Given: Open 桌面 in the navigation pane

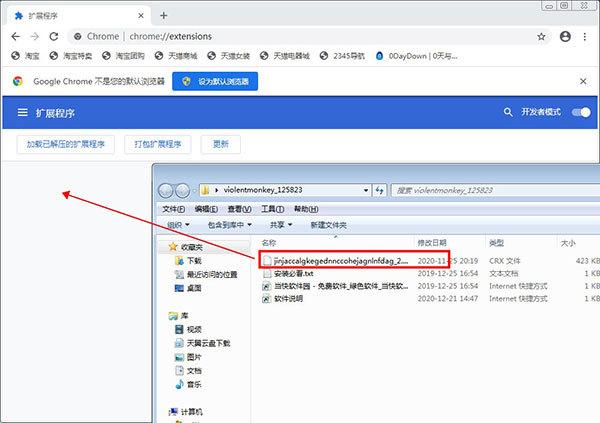Looking at the screenshot, I should (188, 288).
